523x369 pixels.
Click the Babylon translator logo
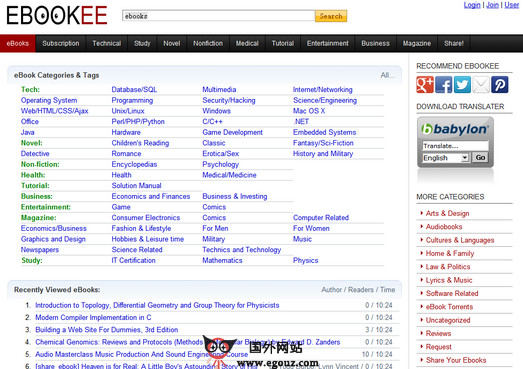[x=455, y=129]
